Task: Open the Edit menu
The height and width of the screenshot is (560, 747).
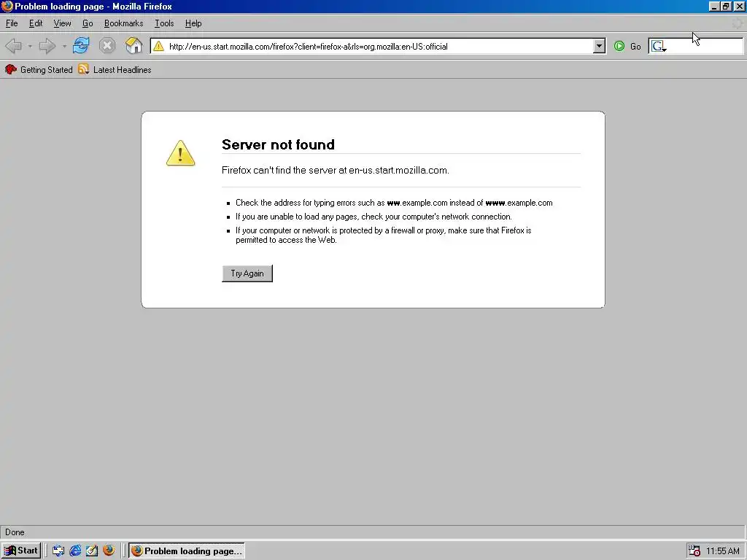Action: tap(36, 23)
